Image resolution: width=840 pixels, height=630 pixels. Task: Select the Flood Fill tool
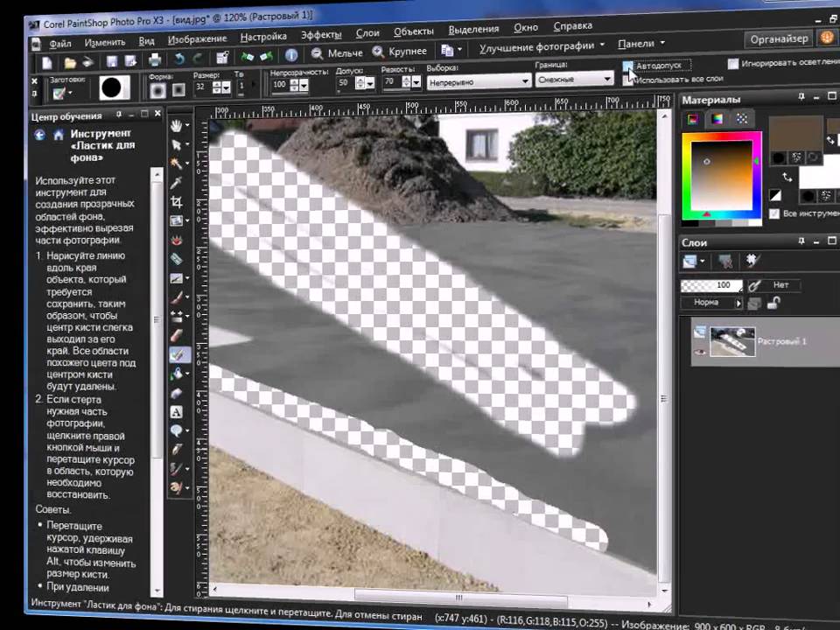coord(176,374)
